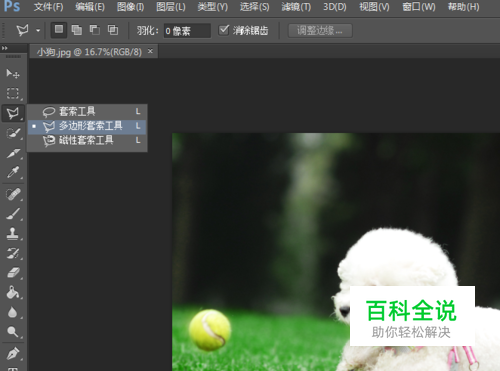Choose Subtract from selection mode

coord(95,30)
